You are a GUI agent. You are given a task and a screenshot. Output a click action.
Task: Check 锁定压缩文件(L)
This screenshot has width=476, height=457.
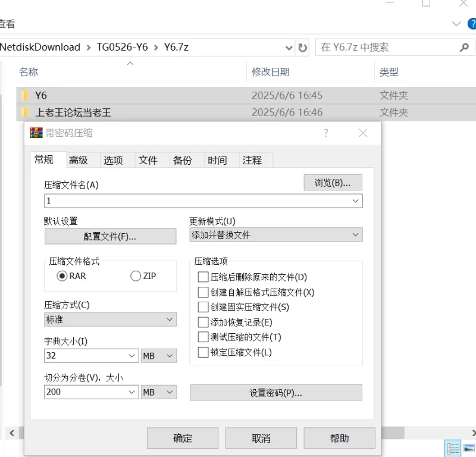[203, 352]
